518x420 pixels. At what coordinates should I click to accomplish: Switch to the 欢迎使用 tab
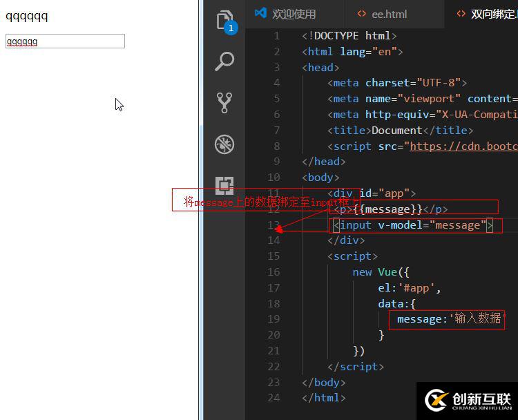tap(294, 15)
